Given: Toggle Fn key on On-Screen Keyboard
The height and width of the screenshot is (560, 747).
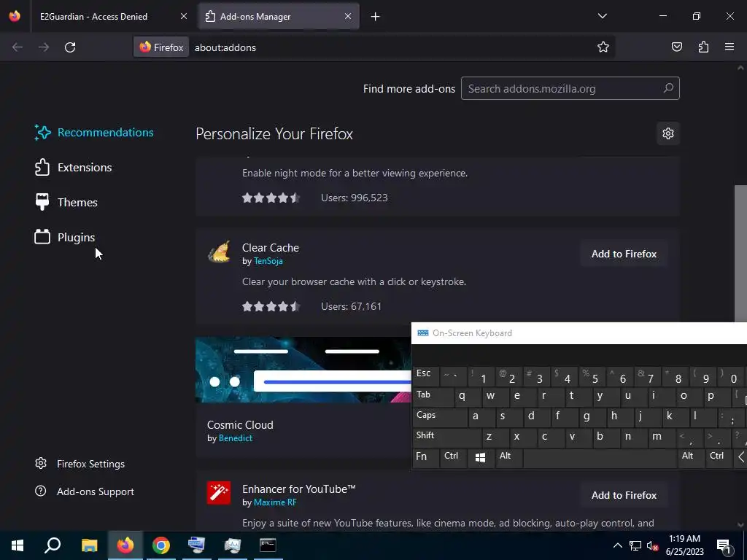Looking at the screenshot, I should [x=425, y=458].
